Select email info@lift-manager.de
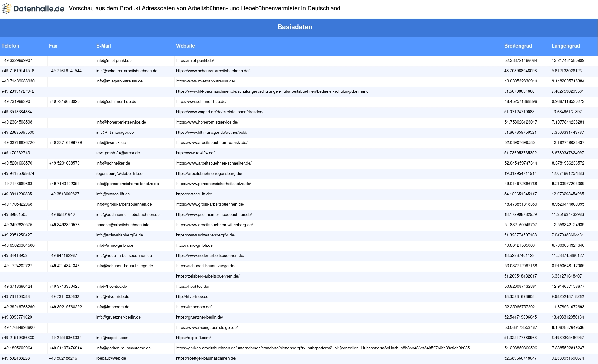The image size is (598, 364). click(x=115, y=133)
